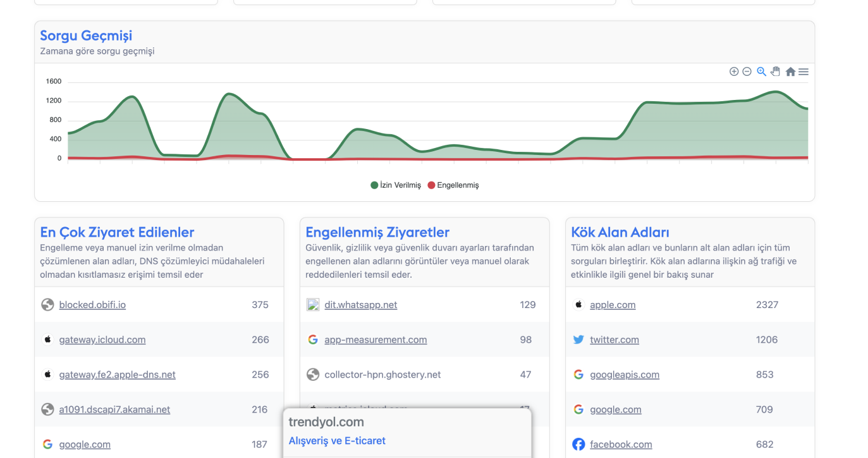Open the gateway.fe2.apple-dns.net link
The height and width of the screenshot is (458, 868).
118,374
